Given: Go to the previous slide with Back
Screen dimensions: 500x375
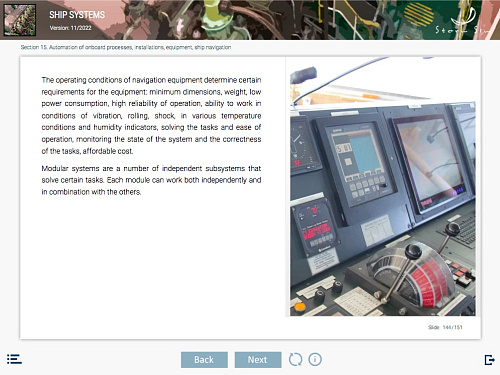Looking at the screenshot, I should [204, 360].
